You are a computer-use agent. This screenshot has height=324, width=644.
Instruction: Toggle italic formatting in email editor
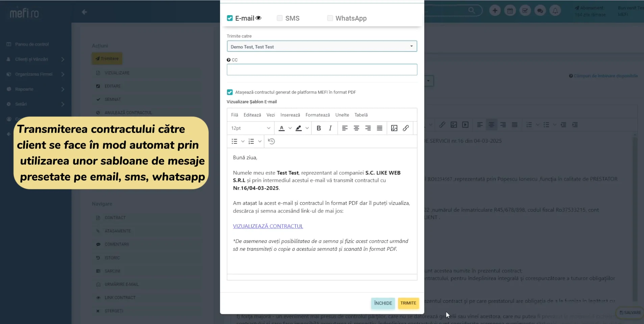point(330,128)
